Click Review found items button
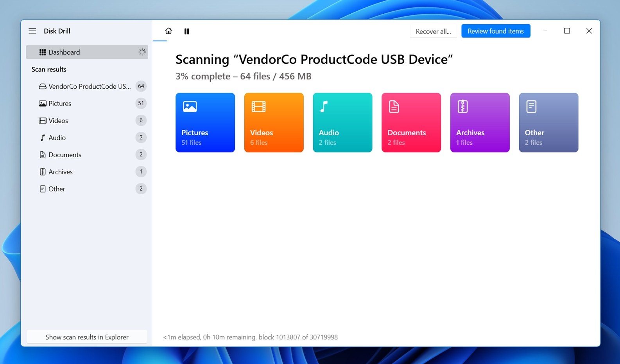Screen dimensions: 620x364 (x=496, y=31)
